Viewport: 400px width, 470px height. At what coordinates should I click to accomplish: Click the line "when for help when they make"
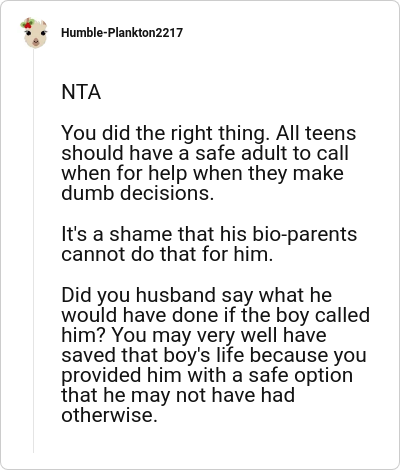pyautogui.click(x=202, y=173)
